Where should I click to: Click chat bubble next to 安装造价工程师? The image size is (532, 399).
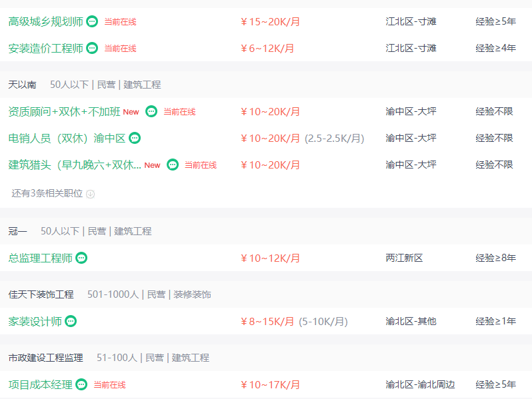(92, 48)
